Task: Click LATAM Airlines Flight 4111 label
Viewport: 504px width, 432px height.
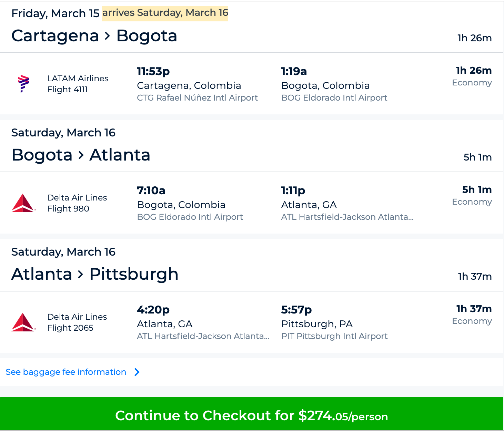Action: [78, 84]
